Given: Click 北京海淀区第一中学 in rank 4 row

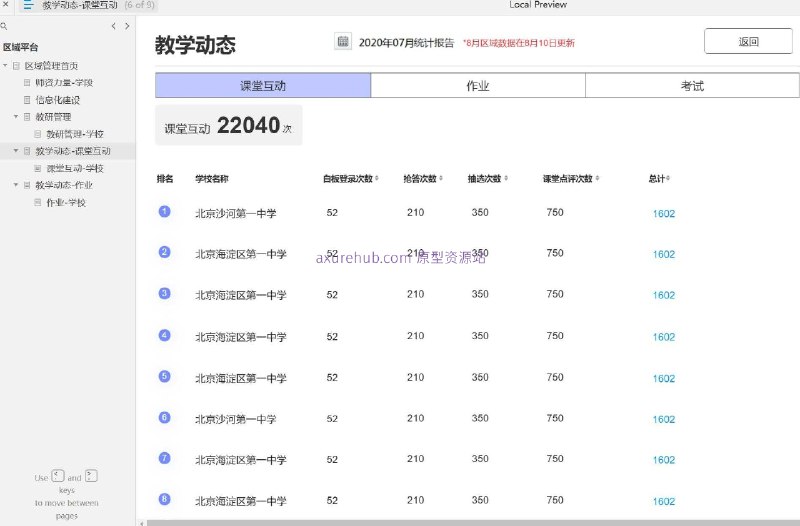Looking at the screenshot, I should (241, 337).
